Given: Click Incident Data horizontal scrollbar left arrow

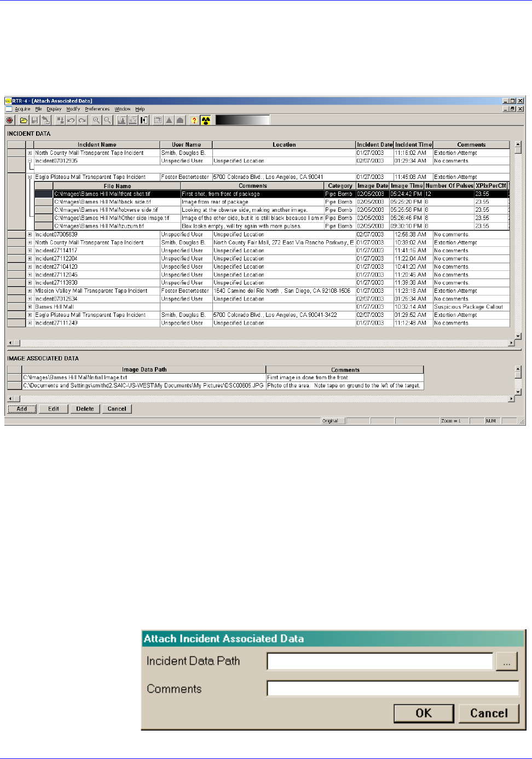Looking at the screenshot, I should [10, 343].
